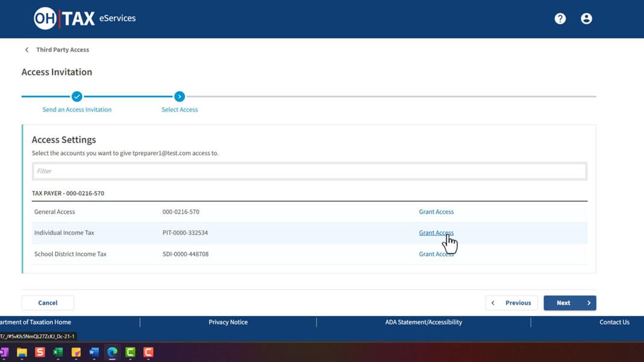Open File Explorer from the taskbar
Viewport: 644px width, 362px height.
coord(22,352)
